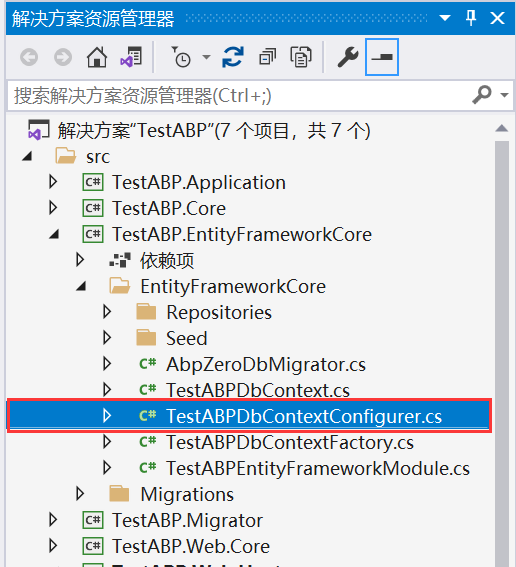Image resolution: width=516 pixels, height=567 pixels.
Task: Click the Home icon in Solution Explorer toolbar
Action: tap(97, 57)
